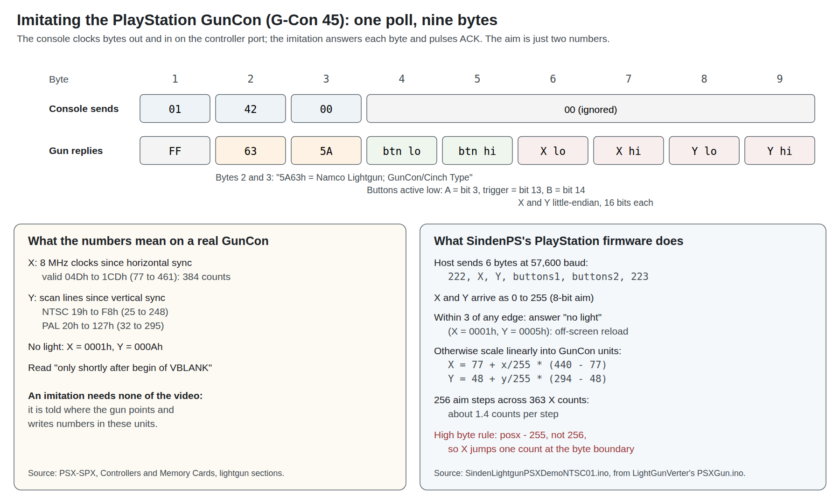Click the 'Buttons active low' note

click(x=476, y=190)
